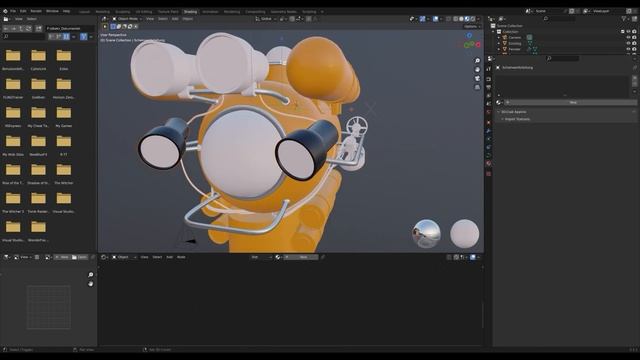
Task: Open the Help menu
Action: 67,11
